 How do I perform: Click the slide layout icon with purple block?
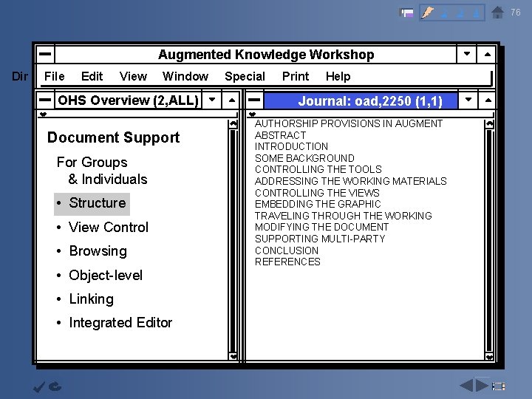pyautogui.click(x=406, y=13)
